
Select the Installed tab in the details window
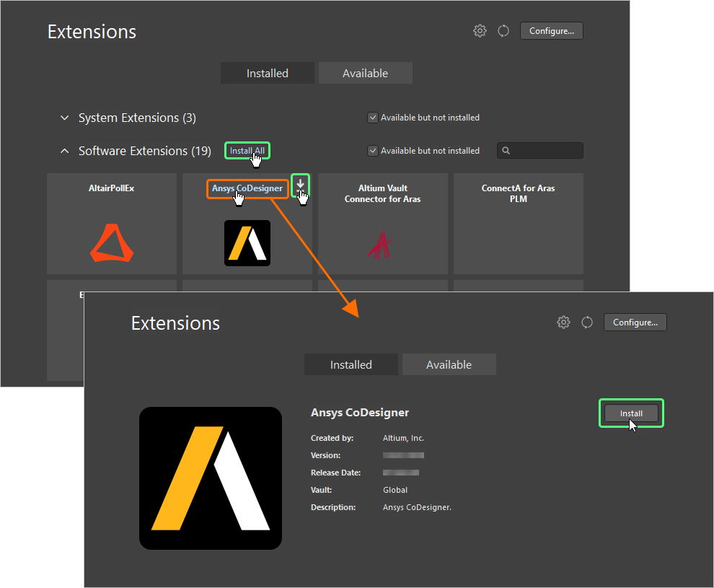coord(351,364)
